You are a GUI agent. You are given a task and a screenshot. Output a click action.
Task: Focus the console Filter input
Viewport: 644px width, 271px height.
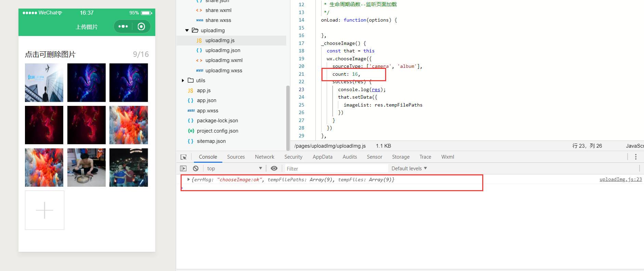click(336, 169)
